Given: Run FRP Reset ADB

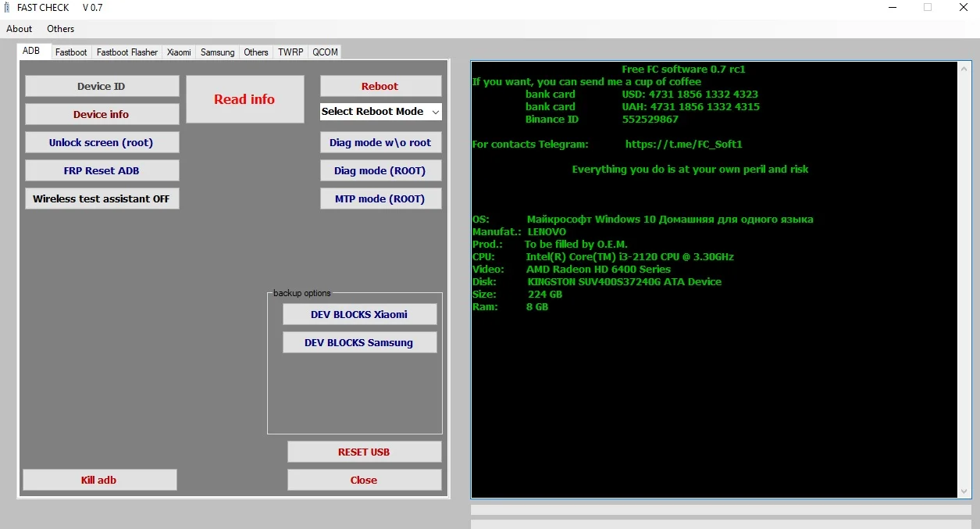Looking at the screenshot, I should pos(102,170).
